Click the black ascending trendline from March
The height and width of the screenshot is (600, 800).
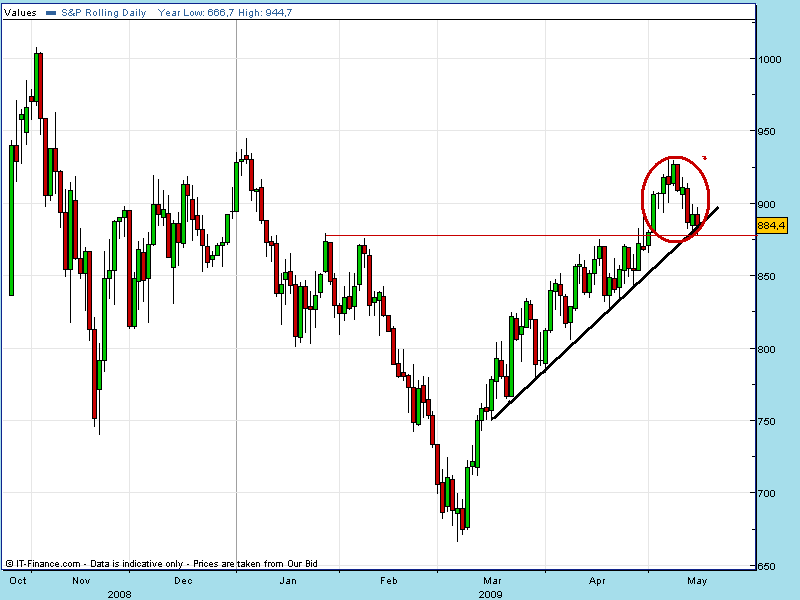[x=606, y=313]
